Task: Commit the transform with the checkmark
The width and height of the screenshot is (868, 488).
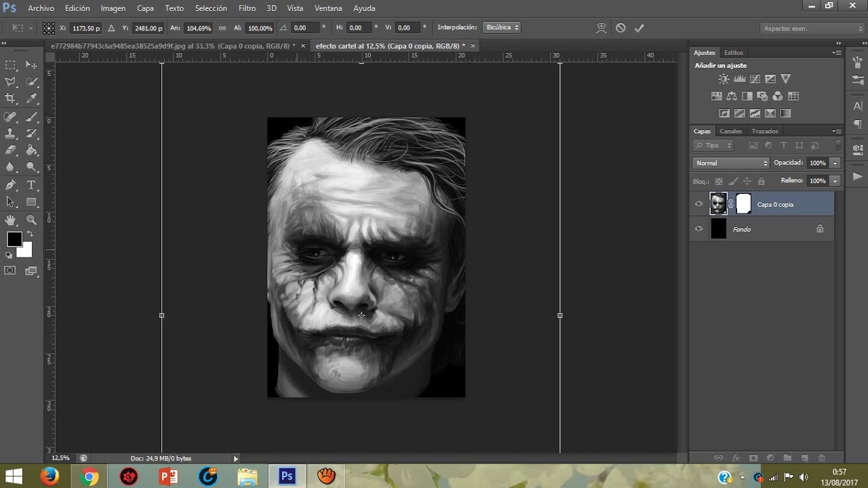Action: (x=639, y=28)
